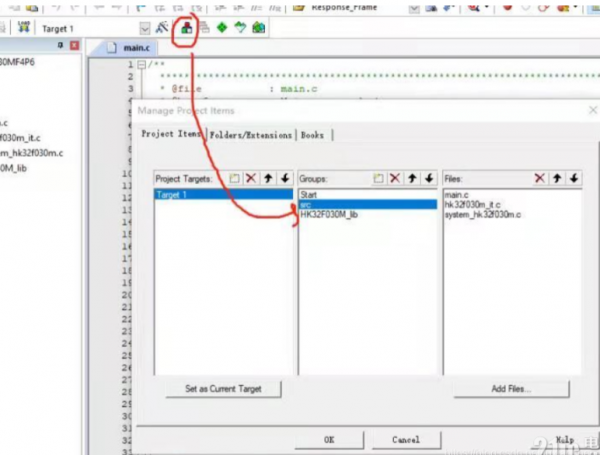Screen dimensions: 600x455
Task: Select HK32F030M_lib in Groups list
Action: 329,214
